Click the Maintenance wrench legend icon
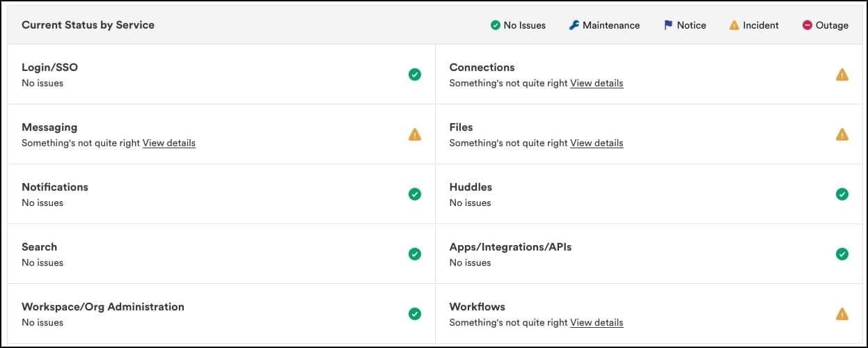 tap(574, 25)
